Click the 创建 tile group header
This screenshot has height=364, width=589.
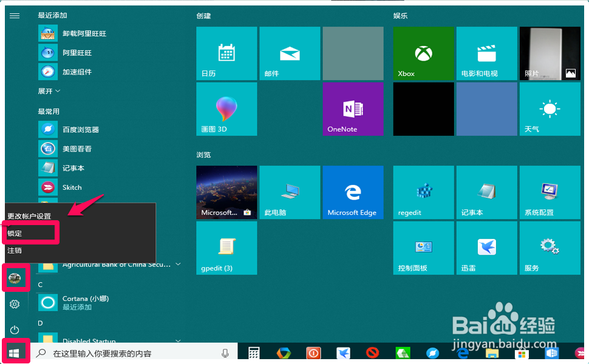click(x=203, y=16)
